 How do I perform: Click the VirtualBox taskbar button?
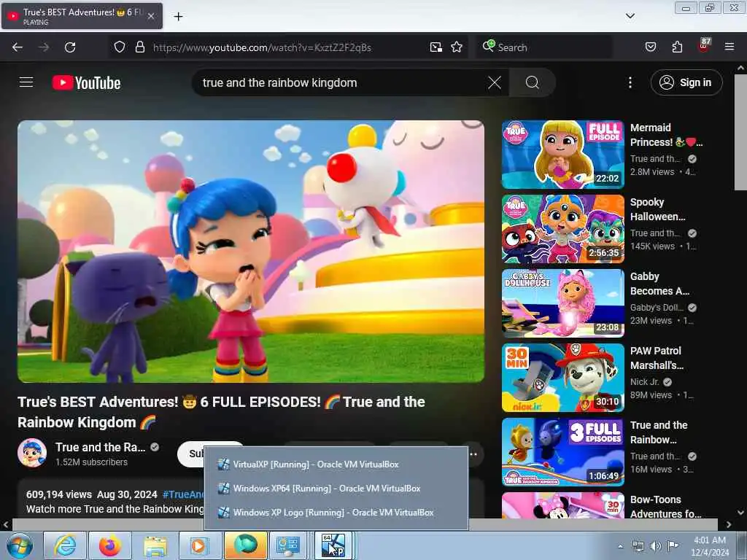(x=333, y=545)
